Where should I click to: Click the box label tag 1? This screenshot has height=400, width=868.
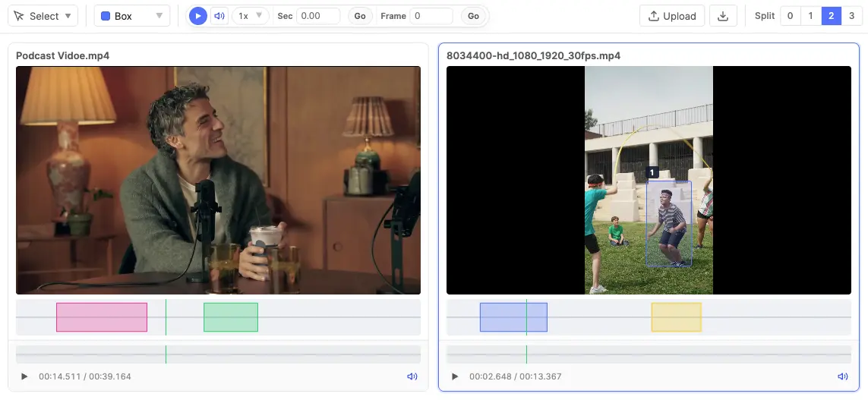pos(652,173)
